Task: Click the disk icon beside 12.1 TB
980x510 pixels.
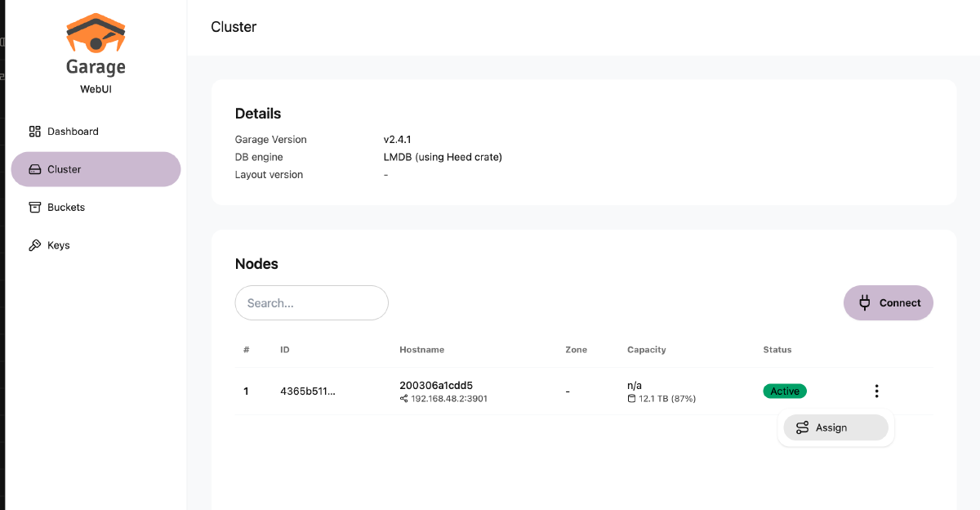Action: [x=631, y=399]
